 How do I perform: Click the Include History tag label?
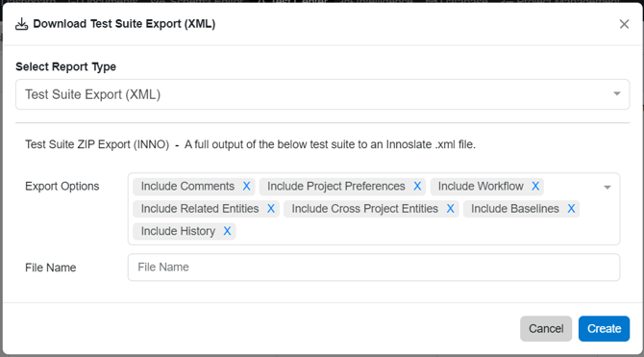coord(178,231)
